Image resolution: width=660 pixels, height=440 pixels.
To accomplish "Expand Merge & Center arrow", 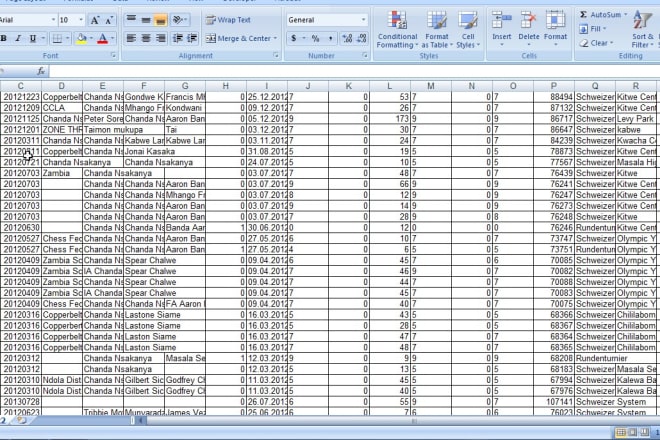I will [275, 39].
